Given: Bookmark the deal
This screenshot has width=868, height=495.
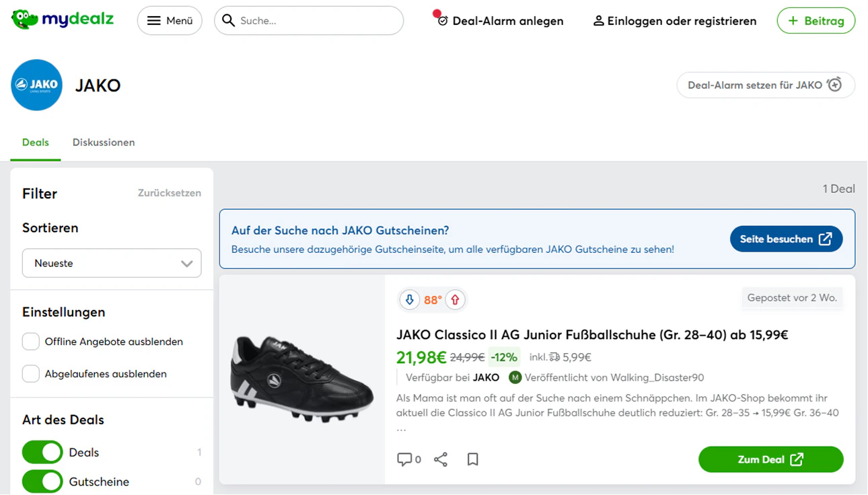Looking at the screenshot, I should [473, 459].
